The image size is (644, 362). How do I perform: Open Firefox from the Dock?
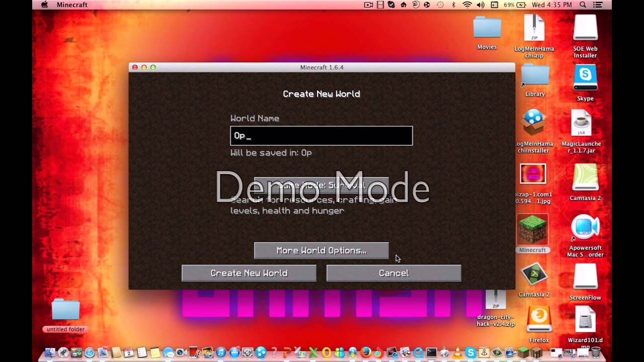366,352
